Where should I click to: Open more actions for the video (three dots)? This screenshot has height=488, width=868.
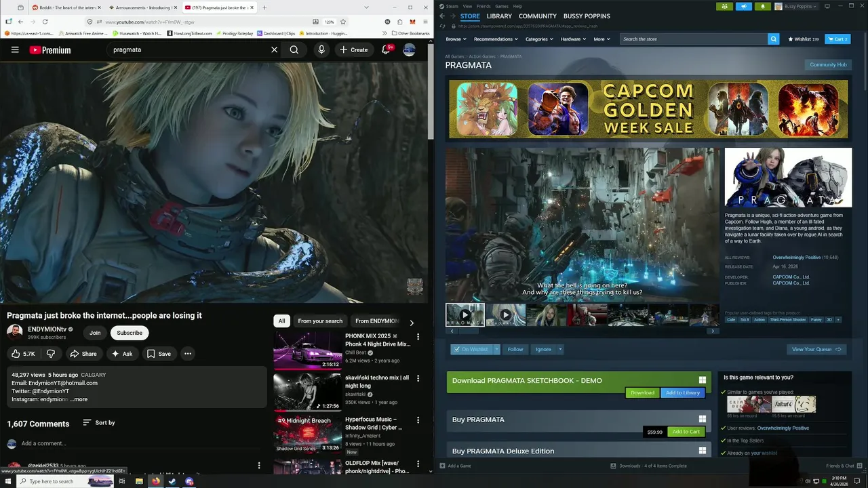[188, 354]
